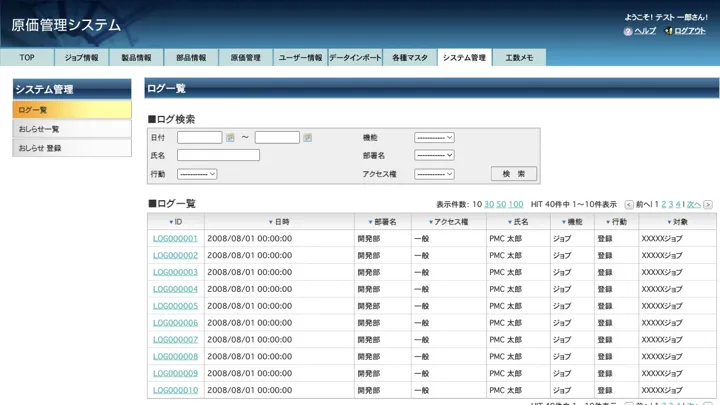Focus the start date input field

[200, 137]
